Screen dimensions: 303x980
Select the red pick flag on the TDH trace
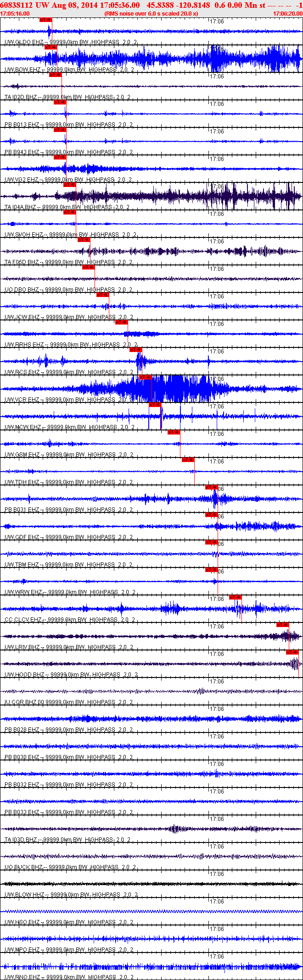click(x=188, y=460)
